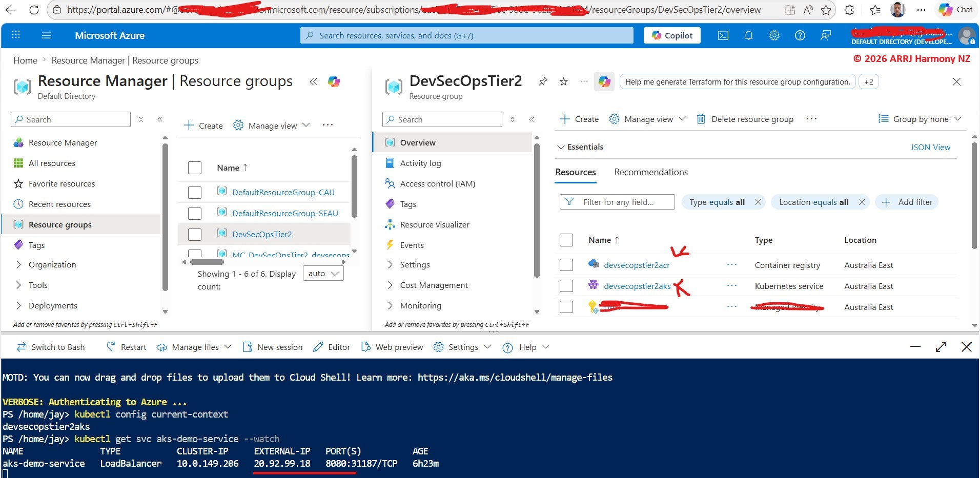
Task: Favorite the DevSecOpsTier2 resource group
Action: pos(563,81)
